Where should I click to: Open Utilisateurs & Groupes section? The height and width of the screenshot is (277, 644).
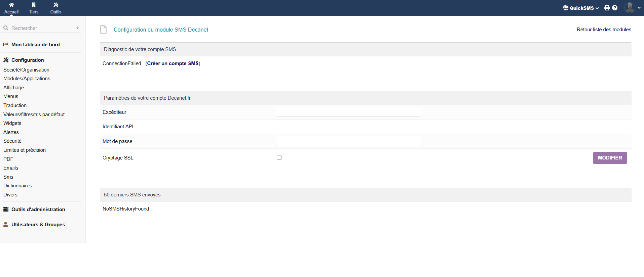pyautogui.click(x=38, y=225)
